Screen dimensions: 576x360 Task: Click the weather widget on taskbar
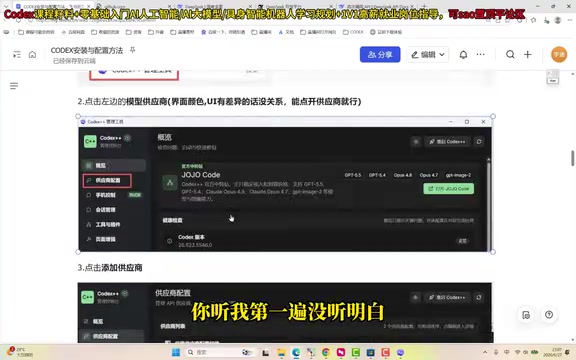tap(20, 352)
